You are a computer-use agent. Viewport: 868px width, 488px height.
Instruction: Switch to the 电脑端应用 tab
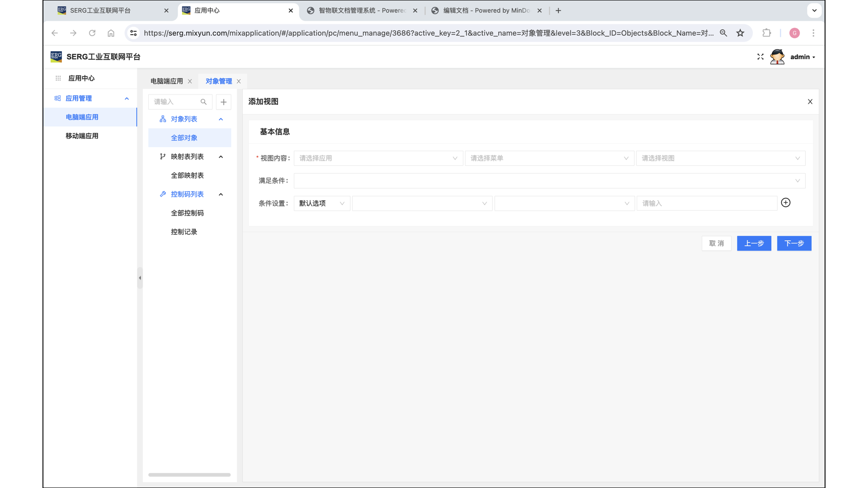pos(167,81)
